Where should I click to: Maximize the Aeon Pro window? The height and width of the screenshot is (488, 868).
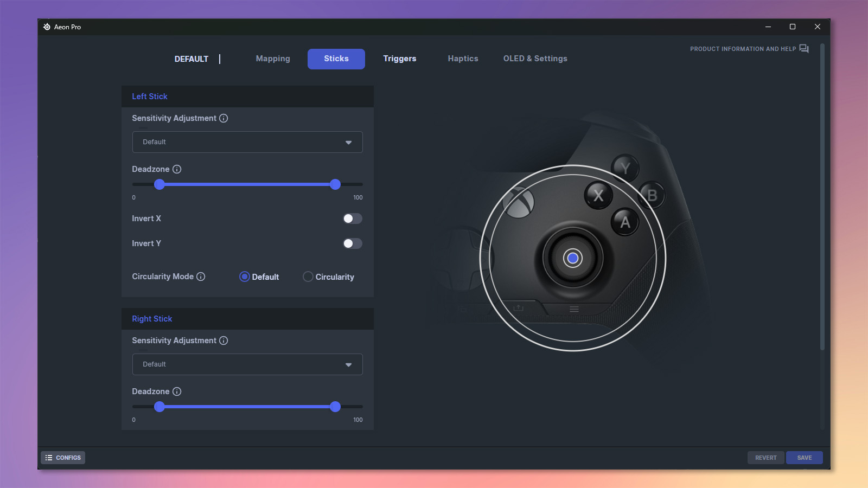[793, 27]
